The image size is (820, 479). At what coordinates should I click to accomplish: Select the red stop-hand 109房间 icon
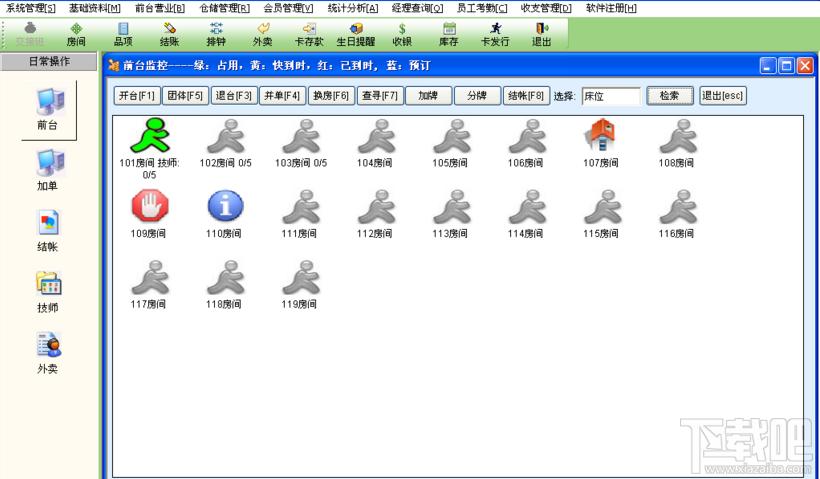pos(150,206)
